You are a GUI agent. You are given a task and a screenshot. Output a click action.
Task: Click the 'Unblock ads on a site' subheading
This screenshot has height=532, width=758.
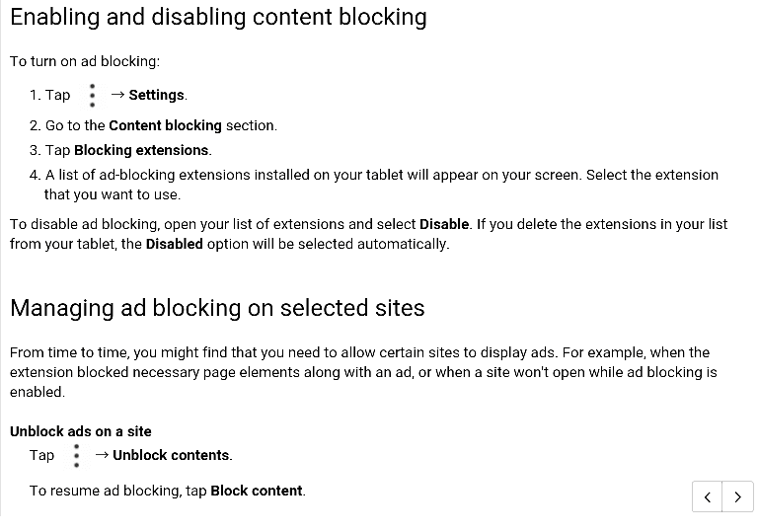[81, 431]
